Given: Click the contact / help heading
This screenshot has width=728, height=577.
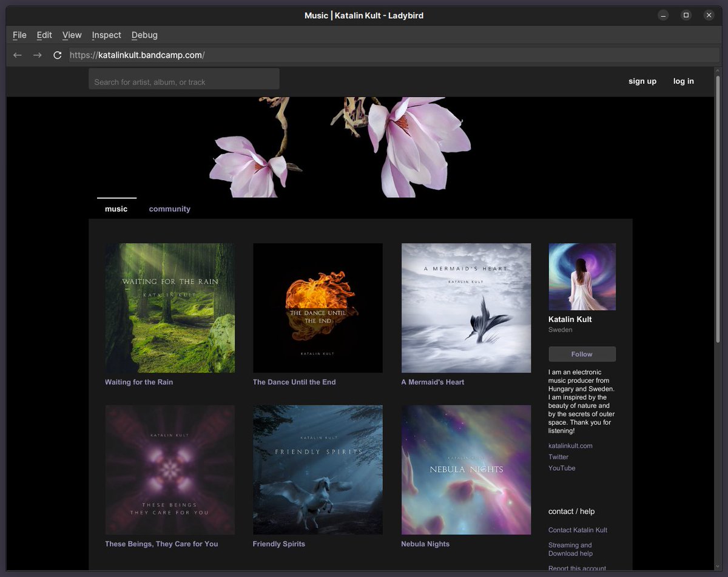Looking at the screenshot, I should point(571,511).
